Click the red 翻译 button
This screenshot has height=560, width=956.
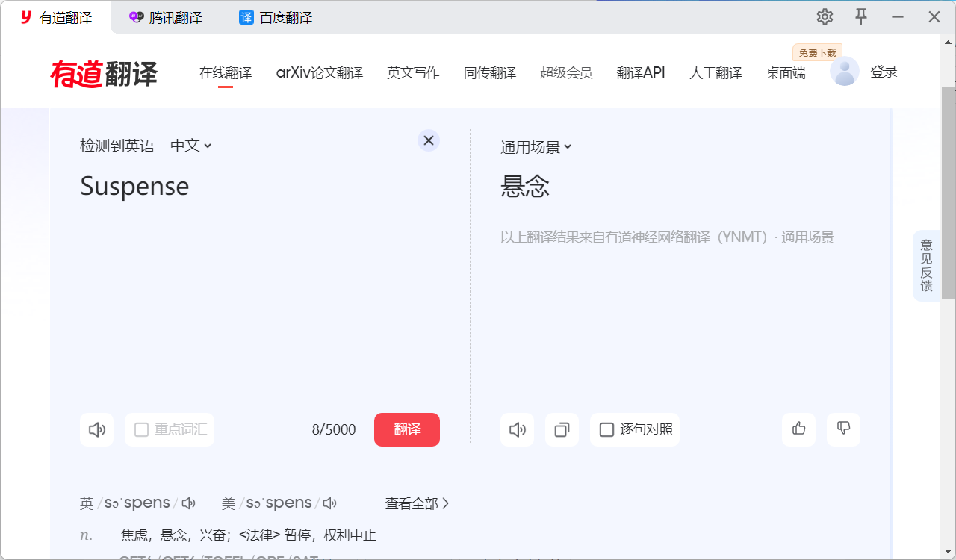(406, 429)
